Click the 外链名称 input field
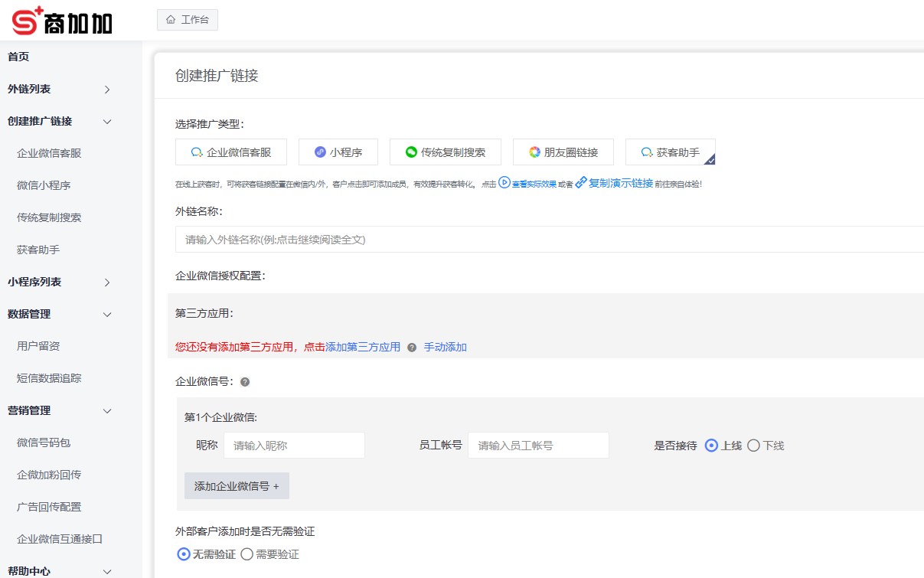The height and width of the screenshot is (578, 924). pos(459,239)
